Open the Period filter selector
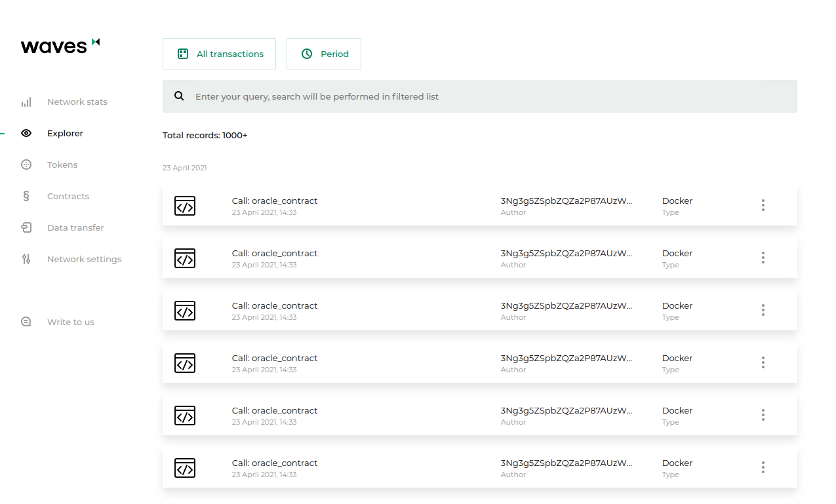836x504 pixels. (324, 53)
